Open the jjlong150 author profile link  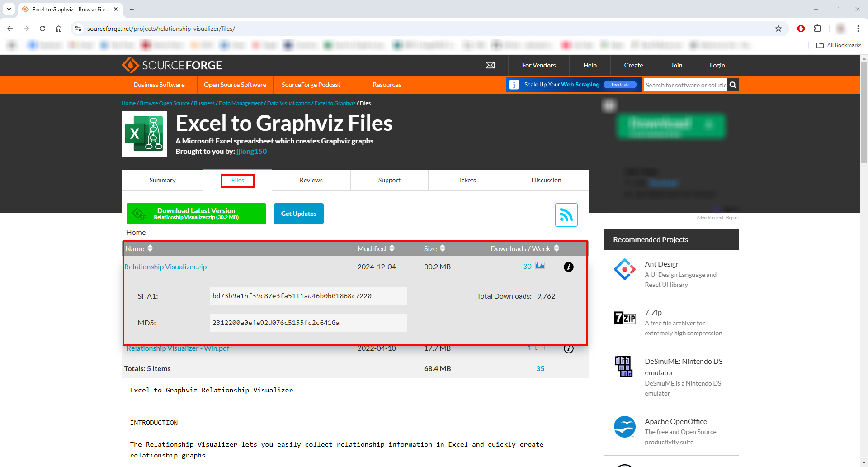pos(251,152)
